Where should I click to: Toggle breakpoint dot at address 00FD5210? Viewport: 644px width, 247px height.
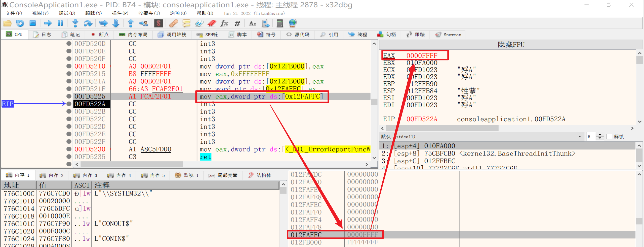click(69, 66)
